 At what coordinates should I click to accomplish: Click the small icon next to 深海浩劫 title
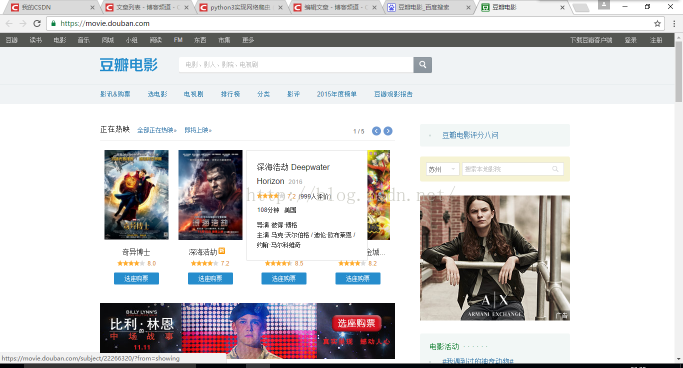222,251
